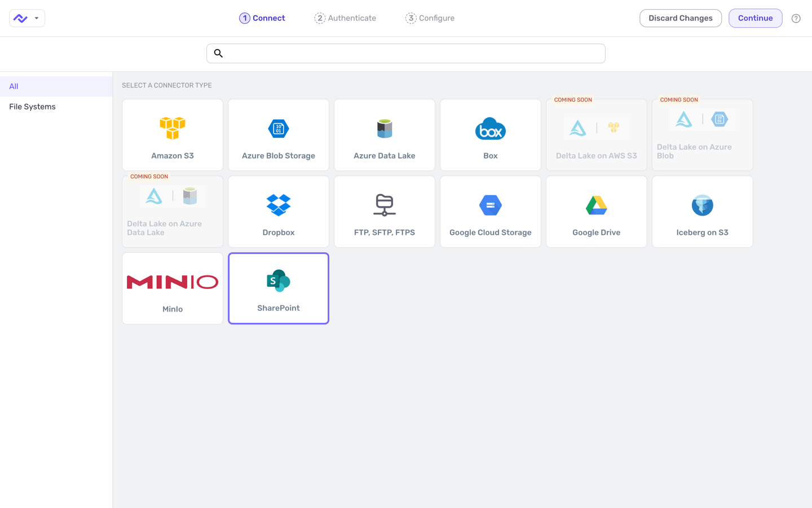
Task: Click the Amazon S3 label
Action: [173, 156]
